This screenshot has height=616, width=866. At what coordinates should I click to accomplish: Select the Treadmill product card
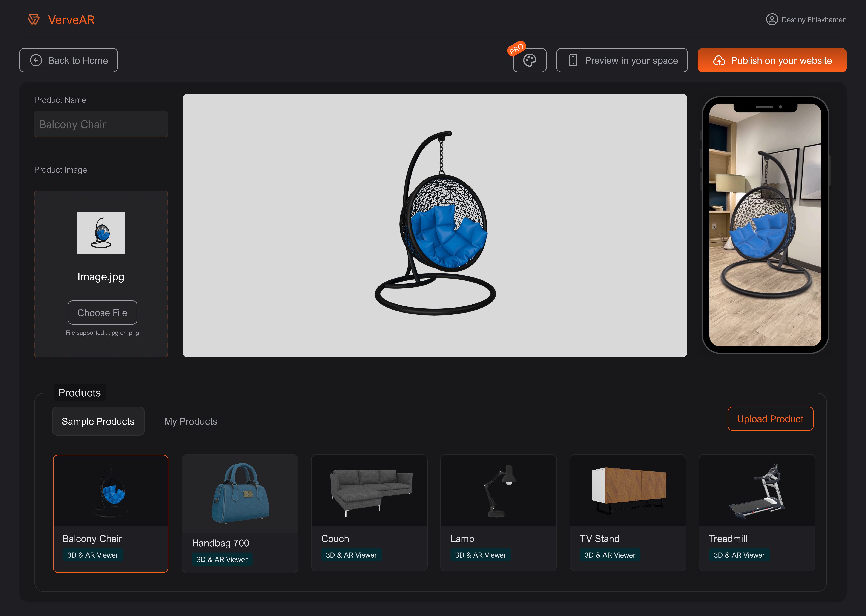757,513
